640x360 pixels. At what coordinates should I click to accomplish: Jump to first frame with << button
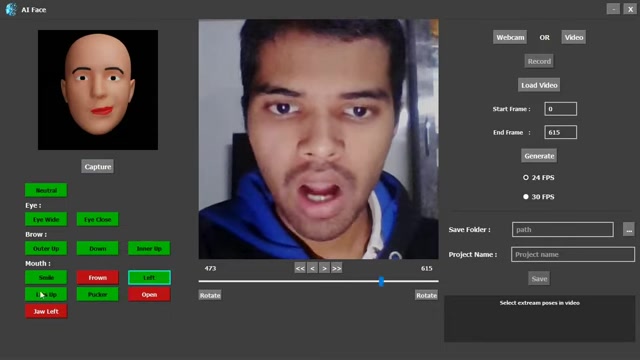point(300,268)
